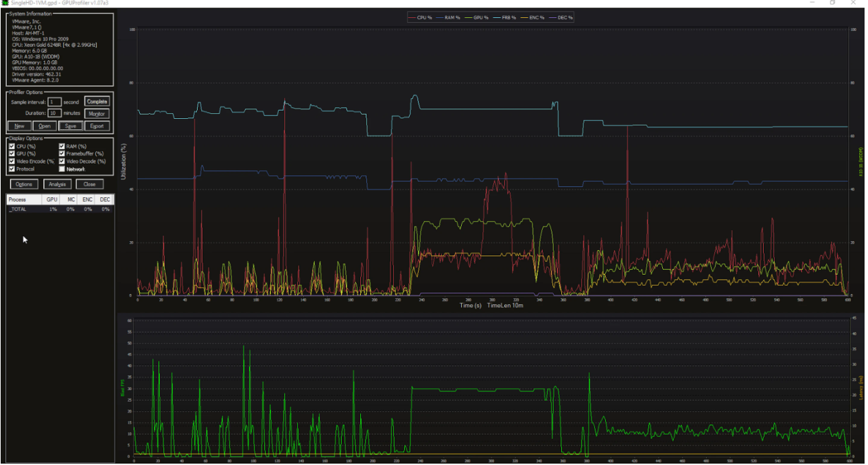Launch the Analysis view

[58, 184]
